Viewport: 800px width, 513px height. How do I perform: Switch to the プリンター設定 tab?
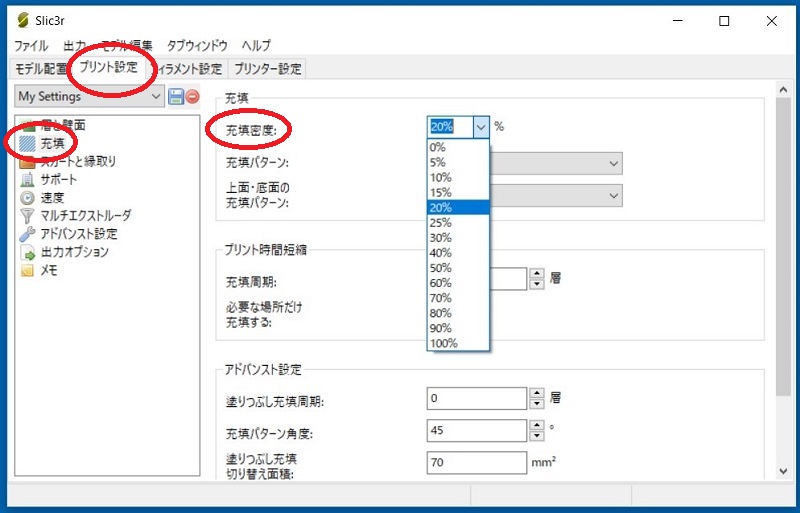pos(267,68)
